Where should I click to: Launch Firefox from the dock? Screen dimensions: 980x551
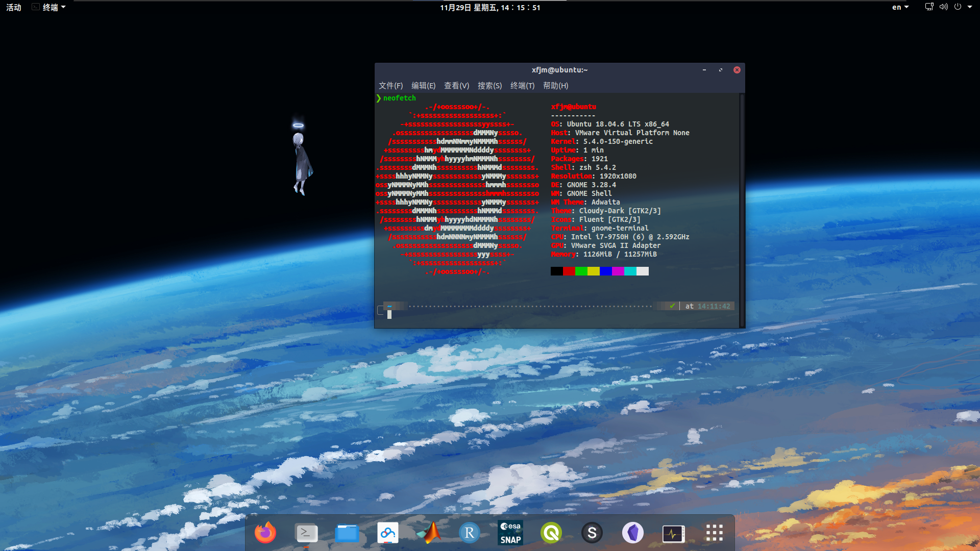click(x=265, y=533)
